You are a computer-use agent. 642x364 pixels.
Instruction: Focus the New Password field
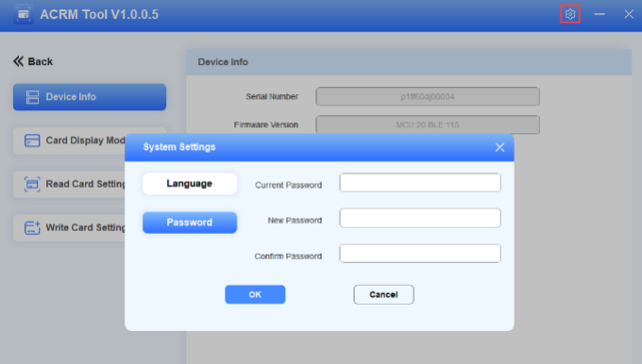tap(420, 218)
